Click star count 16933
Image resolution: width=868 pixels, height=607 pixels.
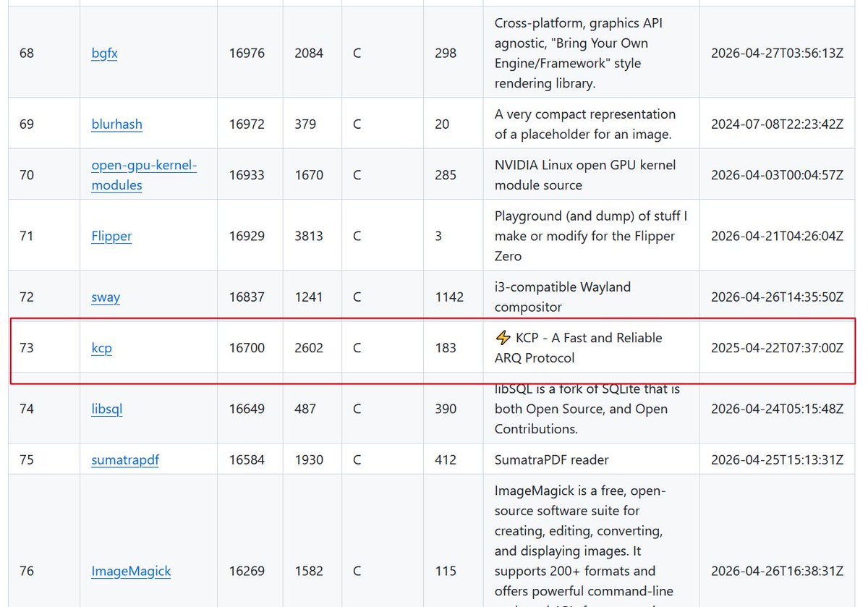point(247,175)
